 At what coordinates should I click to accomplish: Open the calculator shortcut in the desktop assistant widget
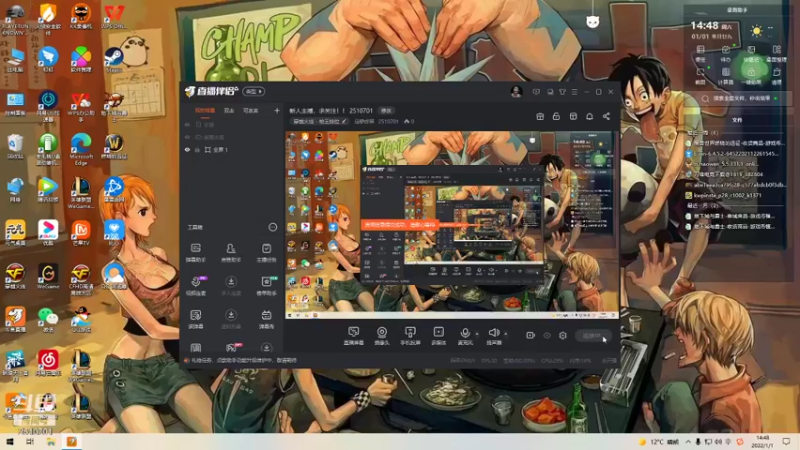(x=725, y=75)
